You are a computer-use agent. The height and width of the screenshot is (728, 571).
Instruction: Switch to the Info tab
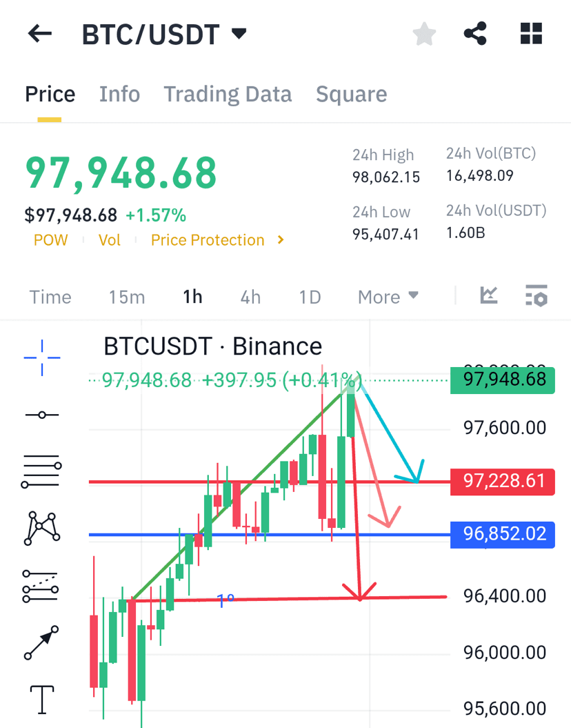120,95
